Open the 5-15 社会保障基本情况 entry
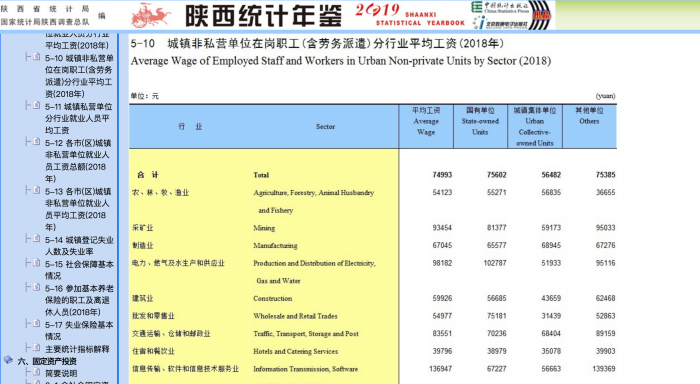This screenshot has height=384, width=700. 79,270
